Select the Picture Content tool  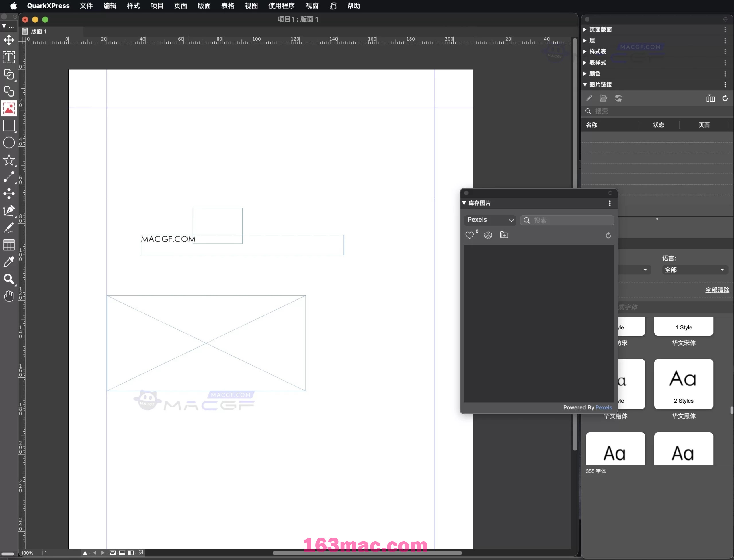(9, 108)
